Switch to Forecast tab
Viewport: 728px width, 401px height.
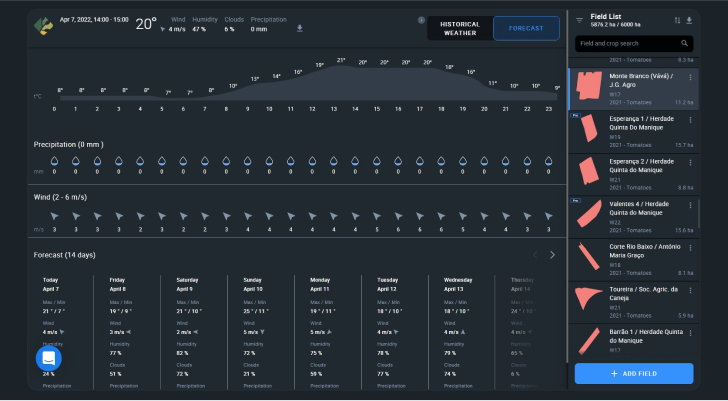[526, 28]
